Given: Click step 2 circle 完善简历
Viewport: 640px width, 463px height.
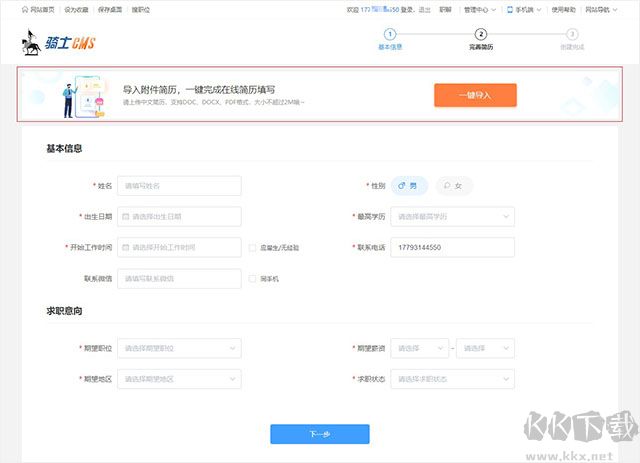Looking at the screenshot, I should pos(481,34).
